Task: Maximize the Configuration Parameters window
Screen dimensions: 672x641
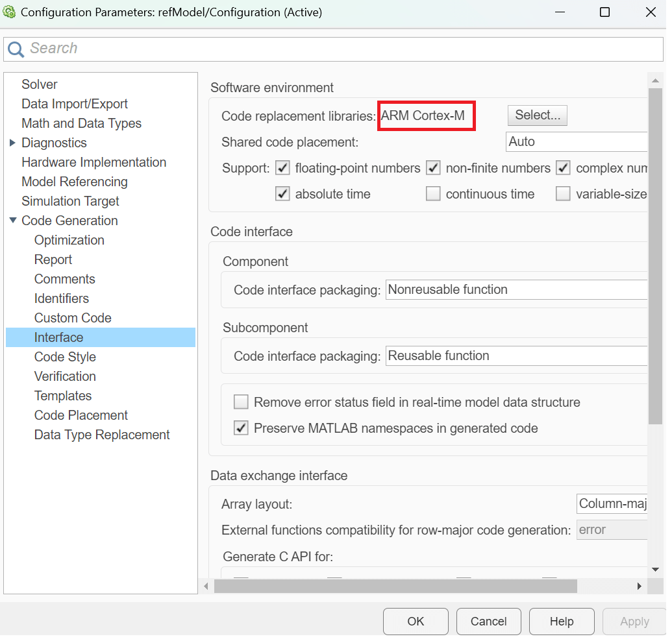Action: pyautogui.click(x=604, y=12)
